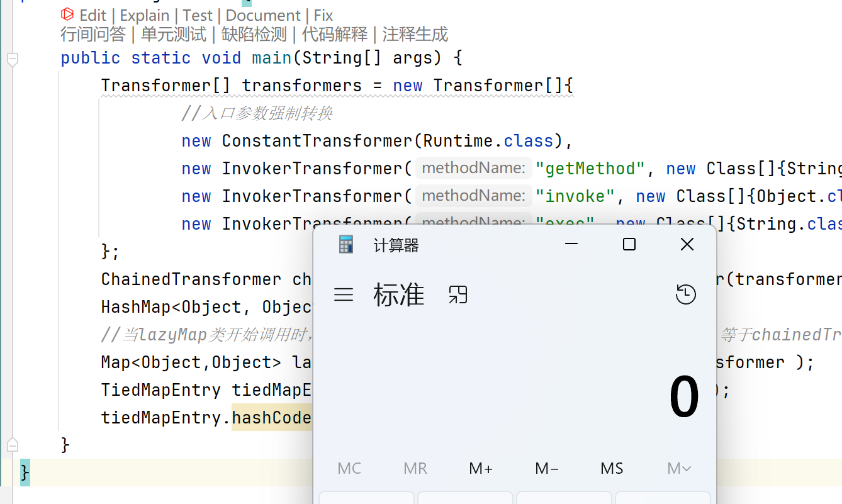This screenshot has width=842, height=504.
Task: Click the calculator display showing 0
Action: coord(683,398)
